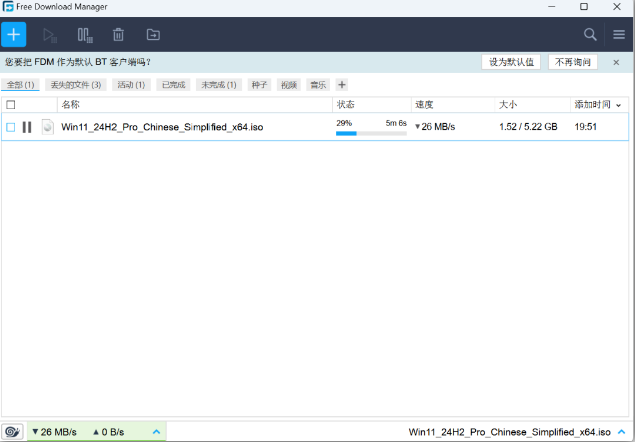
Task: Click the 不再询问 button
Action: click(x=573, y=62)
